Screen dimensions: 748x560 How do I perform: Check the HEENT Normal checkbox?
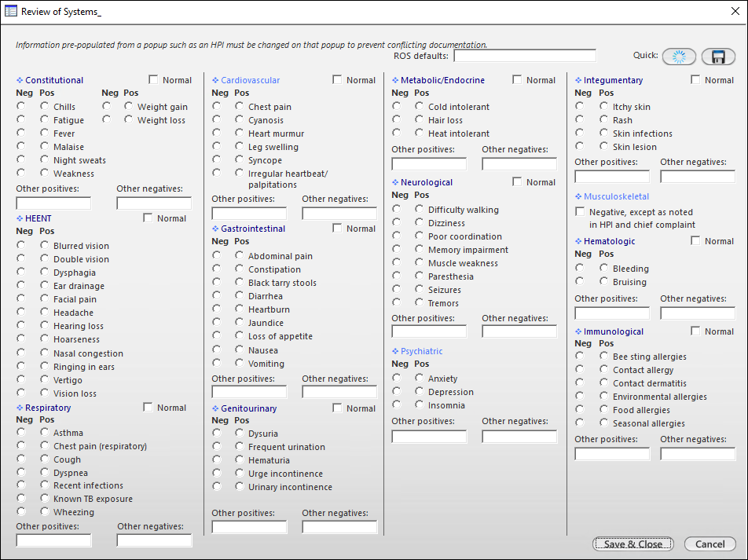pyautogui.click(x=148, y=218)
